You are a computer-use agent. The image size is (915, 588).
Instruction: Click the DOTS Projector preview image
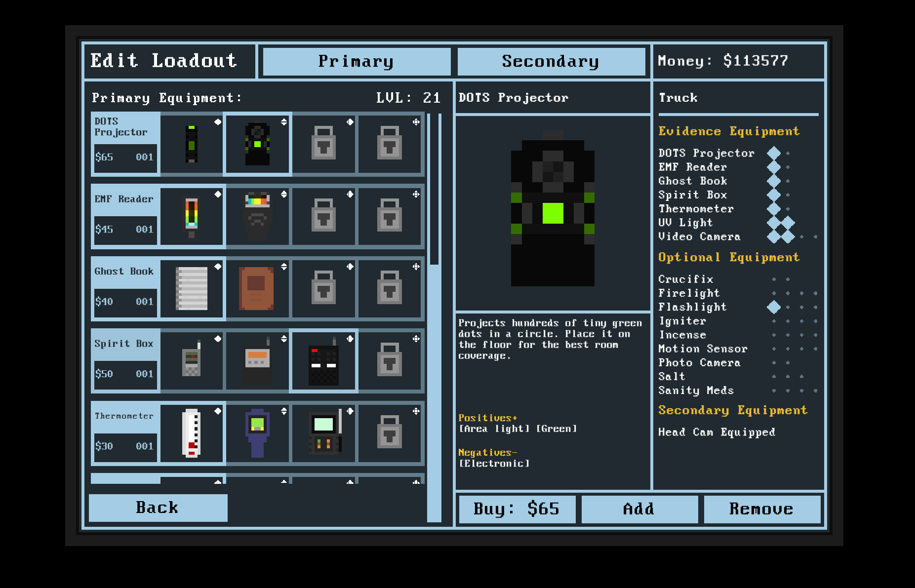tap(553, 208)
